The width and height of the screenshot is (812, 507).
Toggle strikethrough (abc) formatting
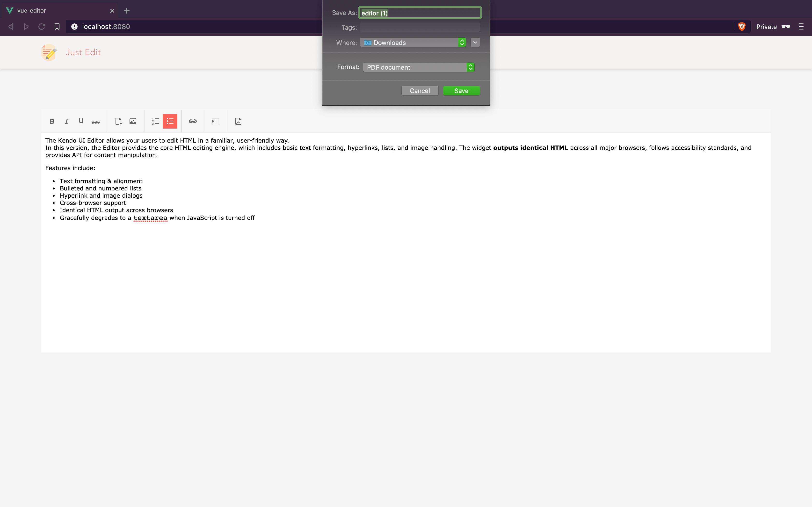95,121
